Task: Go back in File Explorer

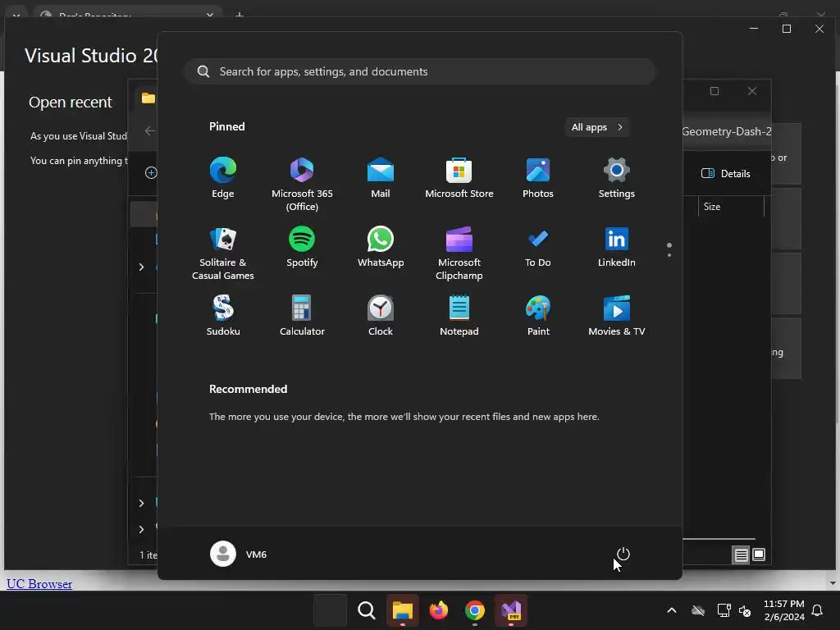Action: [x=149, y=130]
